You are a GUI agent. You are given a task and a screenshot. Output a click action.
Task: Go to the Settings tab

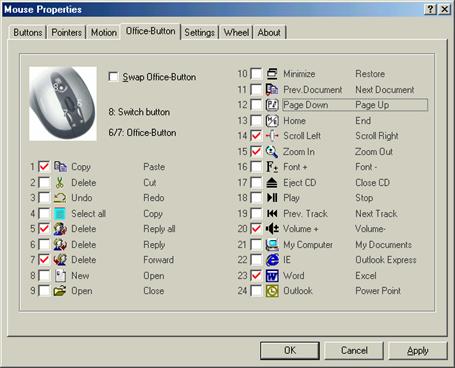tap(199, 33)
